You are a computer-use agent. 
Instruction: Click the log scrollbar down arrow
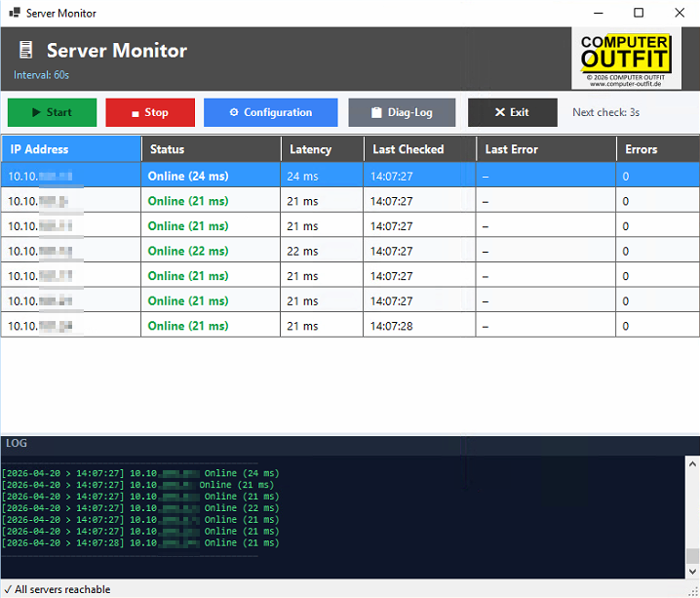pyautogui.click(x=692, y=572)
